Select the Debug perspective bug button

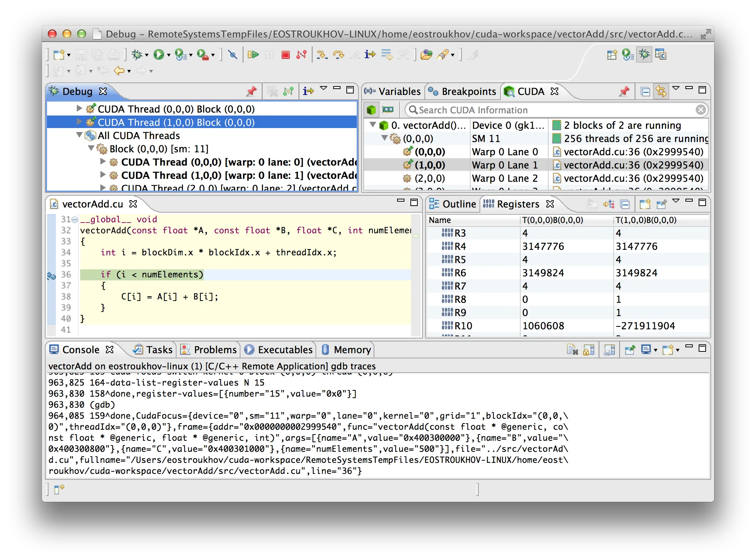(x=644, y=55)
